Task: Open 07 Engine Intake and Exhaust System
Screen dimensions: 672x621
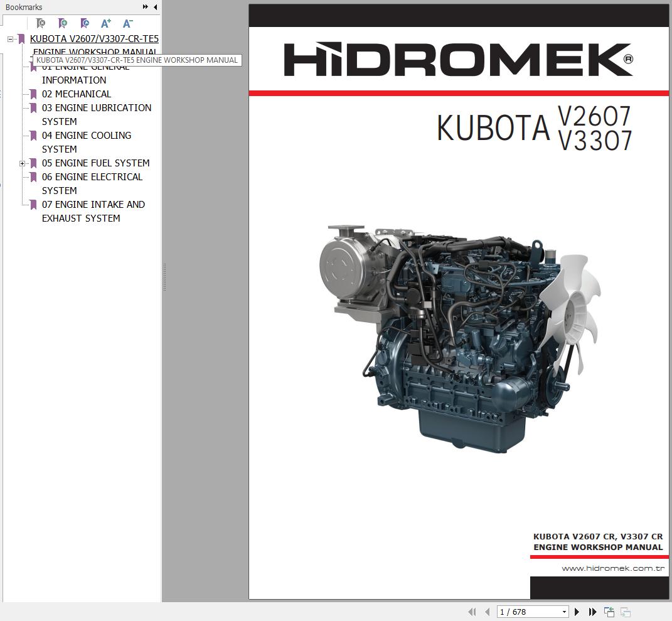Action: (93, 205)
